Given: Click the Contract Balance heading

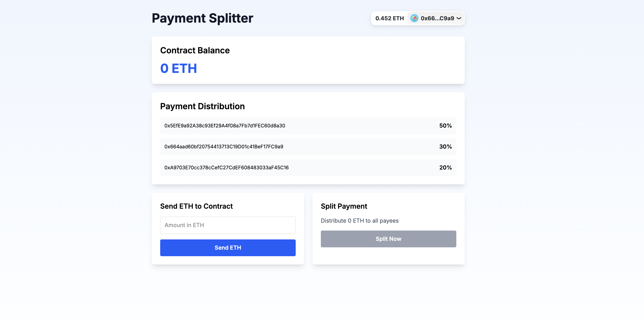Looking at the screenshot, I should coord(195,50).
